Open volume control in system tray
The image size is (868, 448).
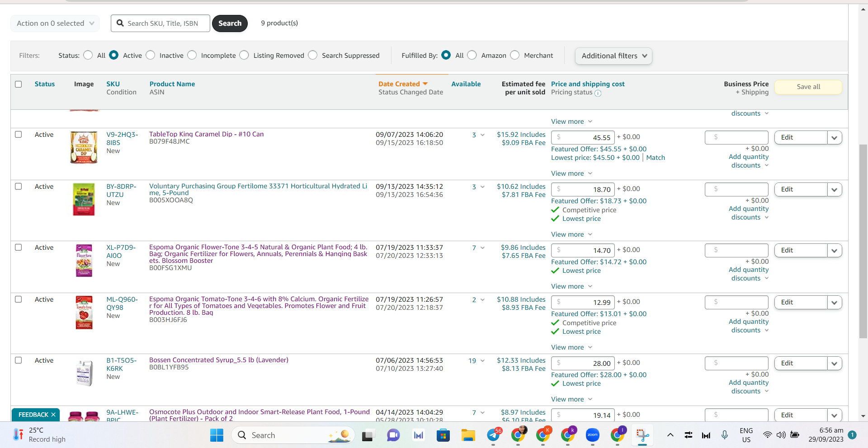781,435
